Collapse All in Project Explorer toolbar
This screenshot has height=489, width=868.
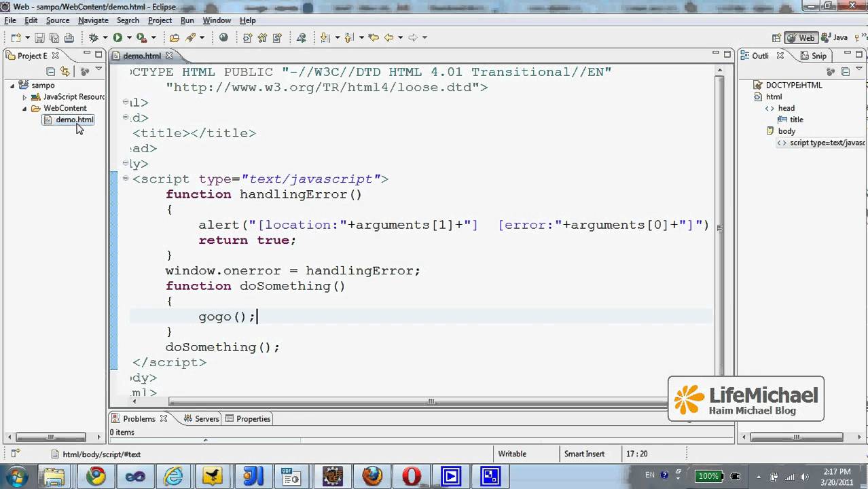[x=51, y=71]
